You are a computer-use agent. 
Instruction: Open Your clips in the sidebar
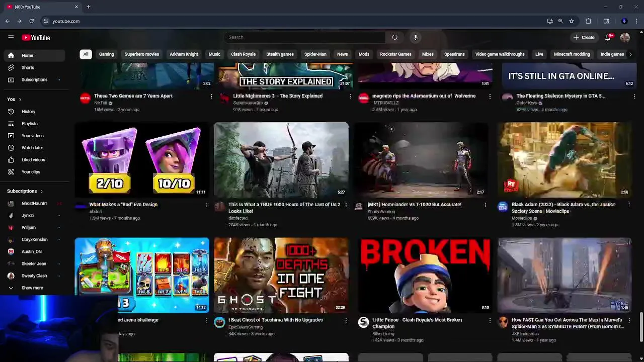pyautogui.click(x=31, y=172)
